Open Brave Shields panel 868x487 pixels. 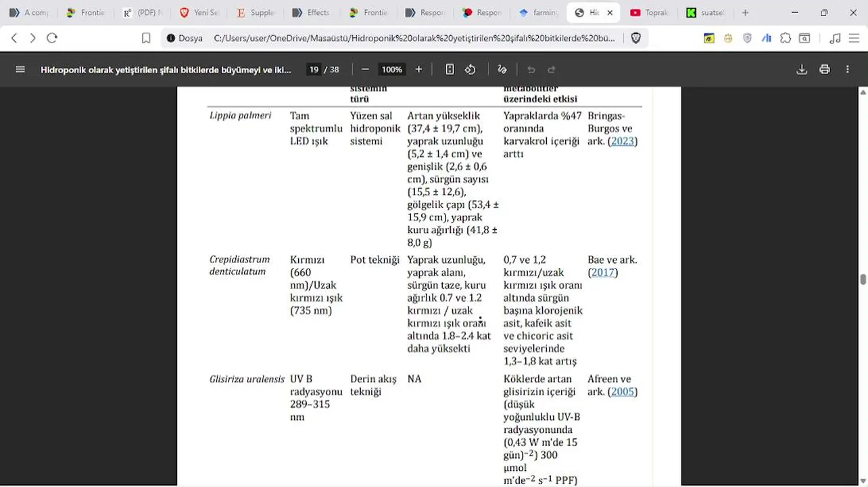pos(636,39)
